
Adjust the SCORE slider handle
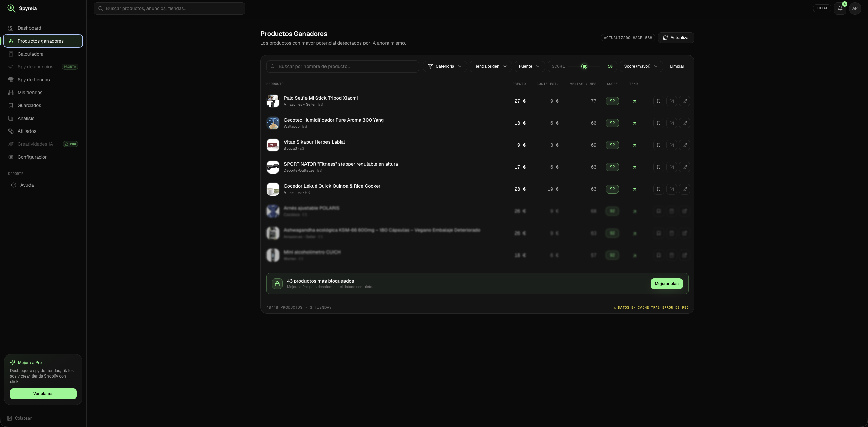584,66
